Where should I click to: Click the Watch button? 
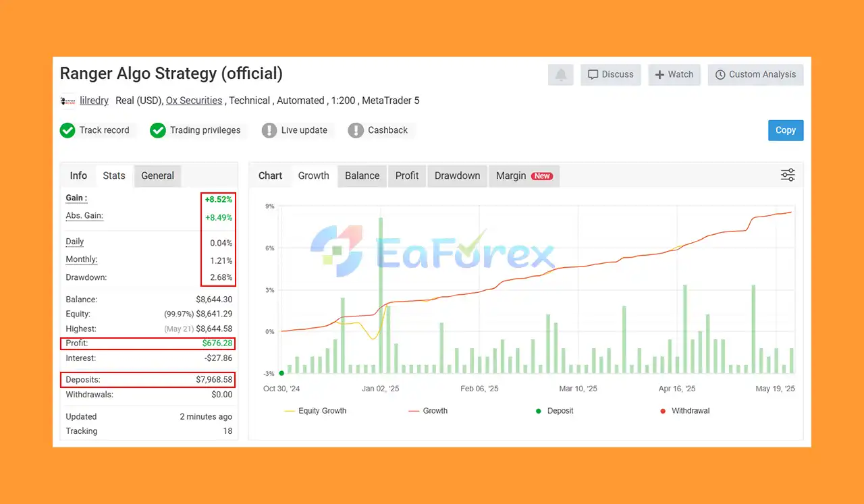[674, 75]
